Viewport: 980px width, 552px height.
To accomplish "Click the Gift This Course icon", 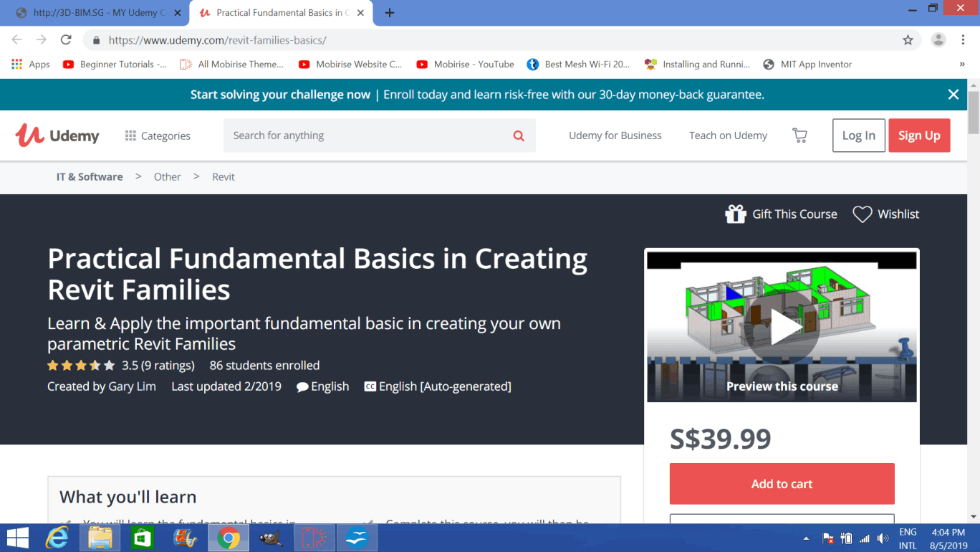I will tap(736, 214).
